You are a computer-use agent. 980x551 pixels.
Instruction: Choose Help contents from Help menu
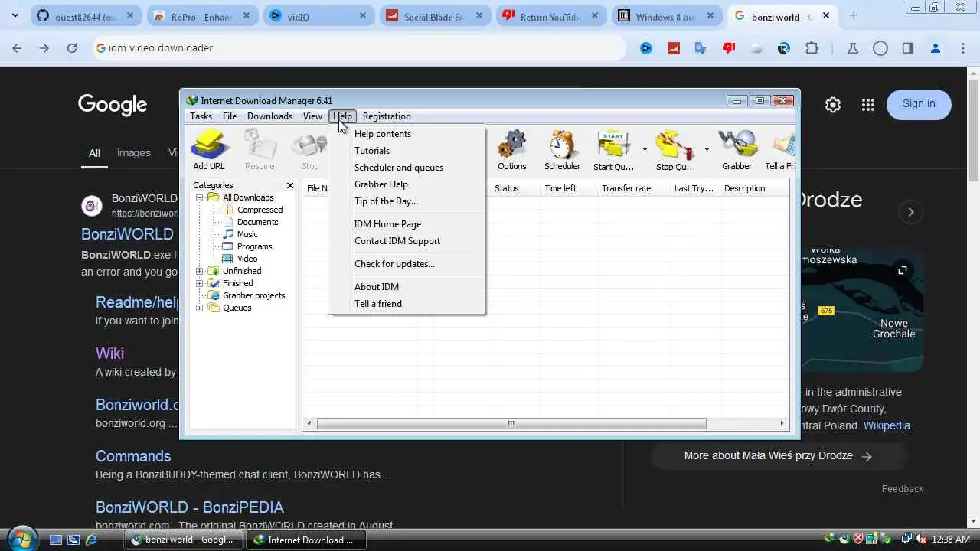pyautogui.click(x=407, y=134)
